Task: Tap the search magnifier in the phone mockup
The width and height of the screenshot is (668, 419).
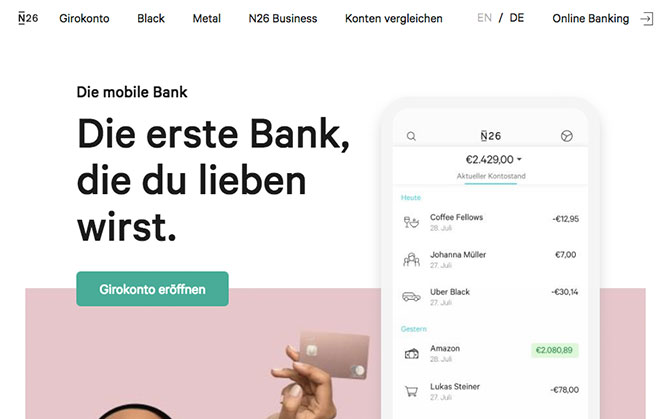Action: (x=411, y=136)
